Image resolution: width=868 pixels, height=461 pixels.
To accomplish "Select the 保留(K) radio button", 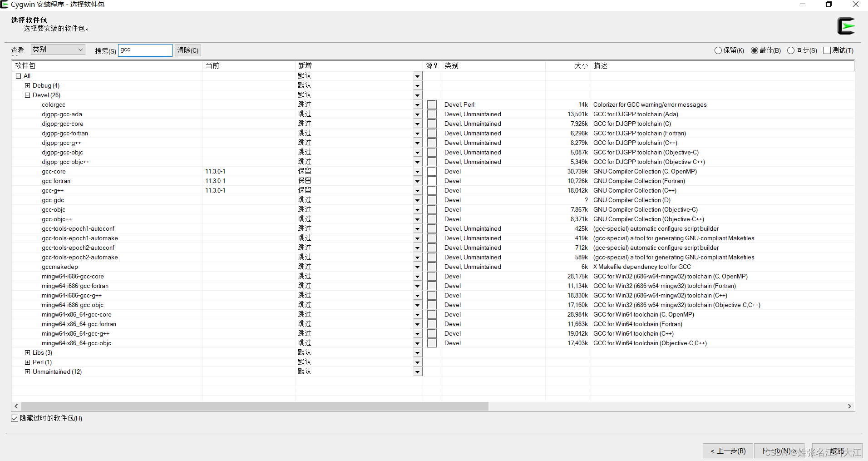I will pos(718,50).
